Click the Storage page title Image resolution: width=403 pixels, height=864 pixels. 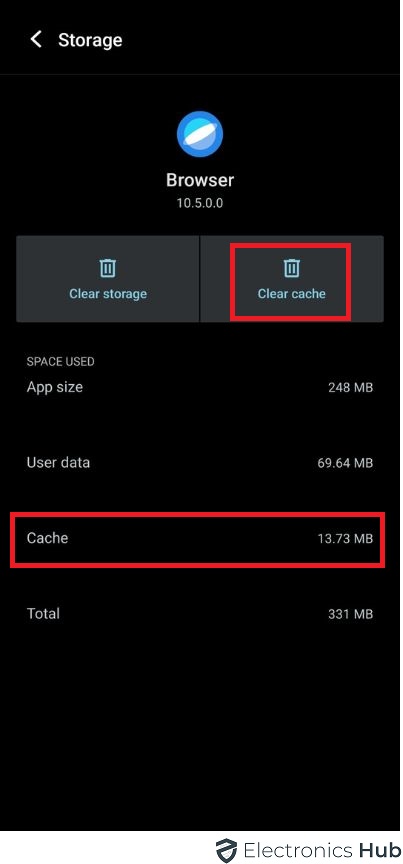tap(90, 40)
